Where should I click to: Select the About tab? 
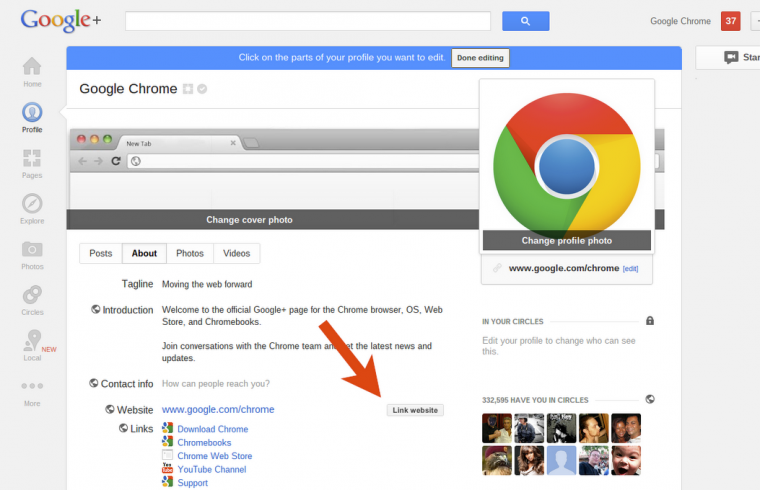click(144, 253)
